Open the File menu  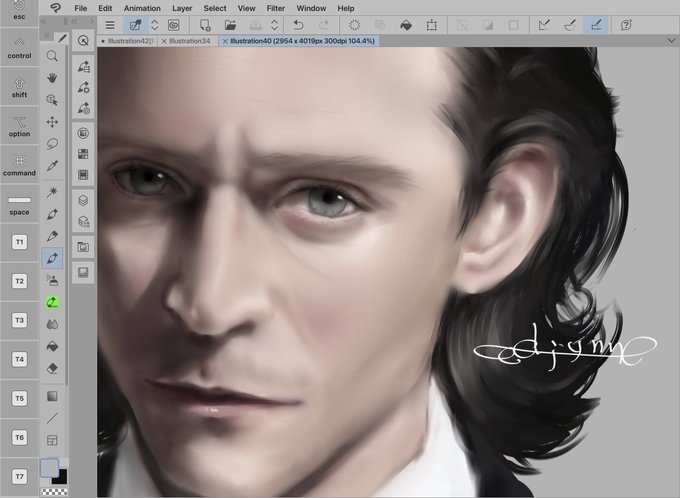(x=81, y=8)
